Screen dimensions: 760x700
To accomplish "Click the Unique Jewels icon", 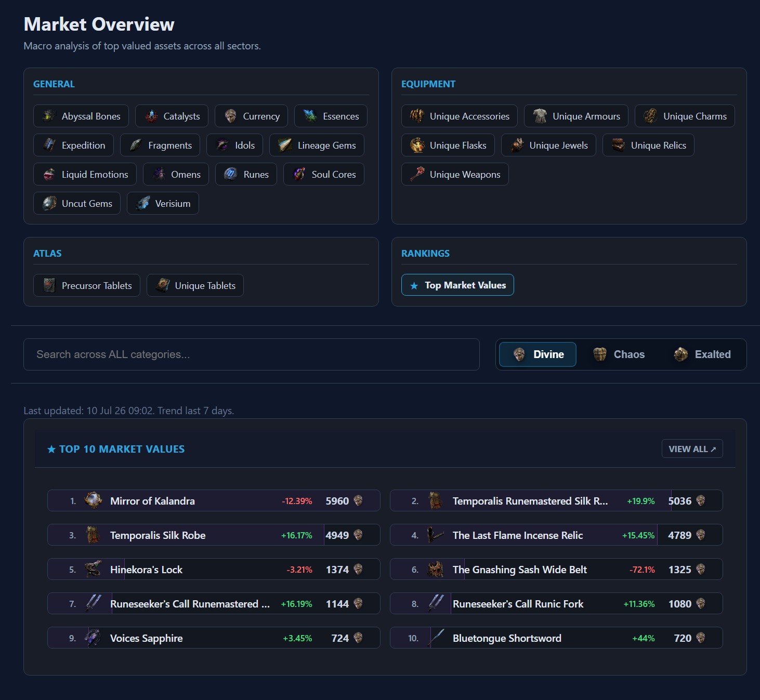I will pyautogui.click(x=517, y=145).
